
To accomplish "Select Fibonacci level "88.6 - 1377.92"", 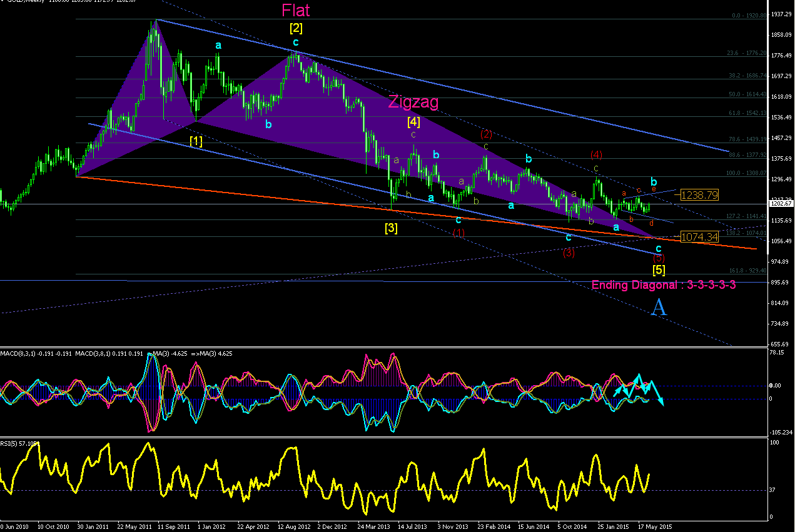I will 748,154.
